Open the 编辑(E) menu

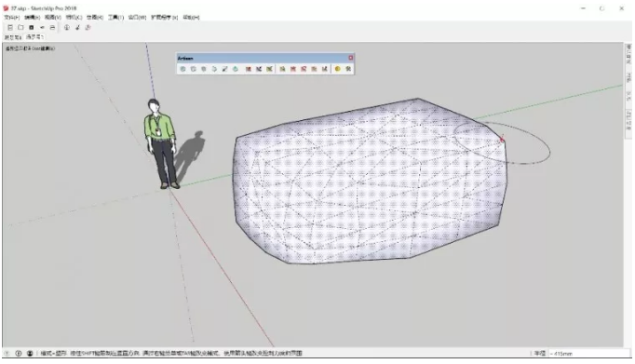coord(32,18)
